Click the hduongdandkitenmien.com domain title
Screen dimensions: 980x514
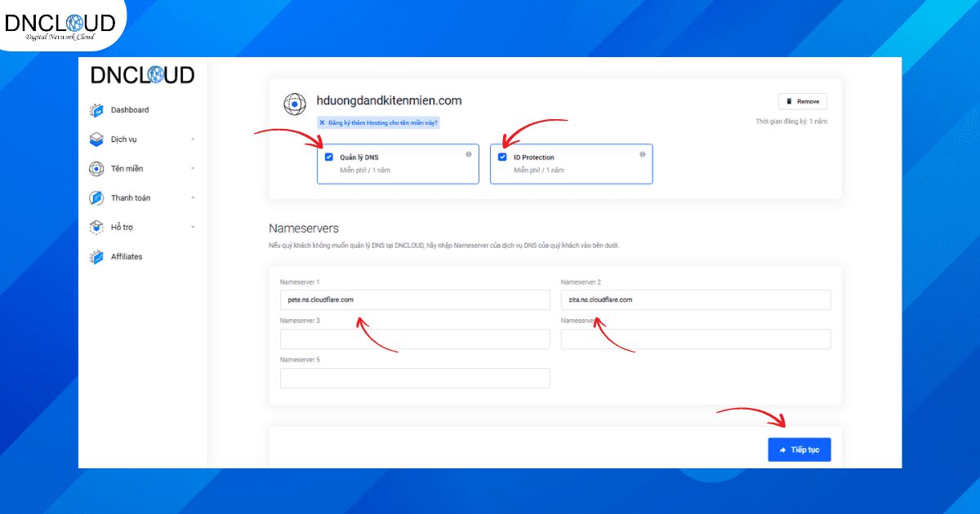(389, 101)
